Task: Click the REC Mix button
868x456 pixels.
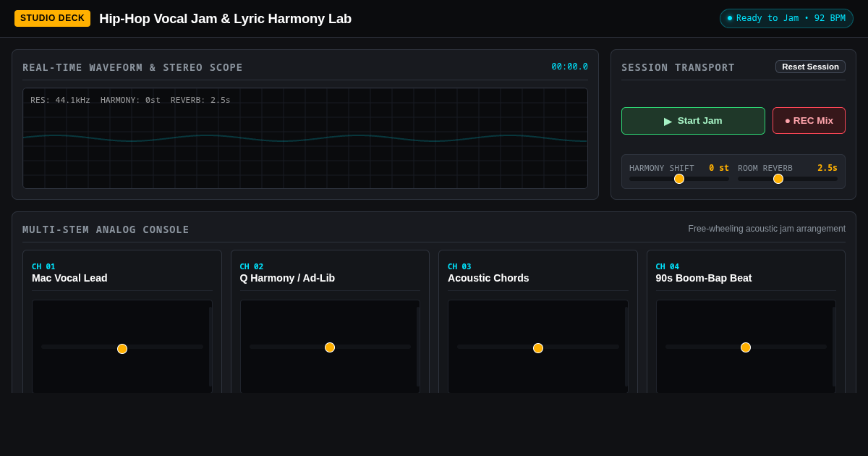Action: 809,121
